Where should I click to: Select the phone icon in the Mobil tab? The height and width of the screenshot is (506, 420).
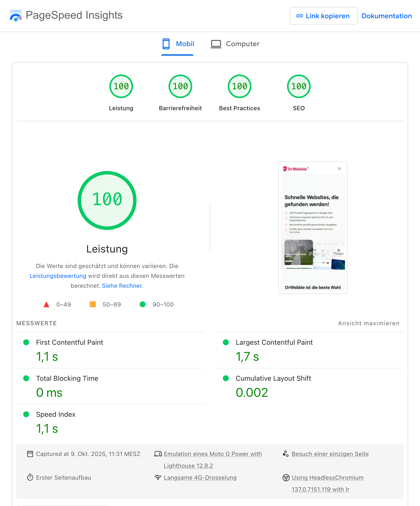point(166,44)
